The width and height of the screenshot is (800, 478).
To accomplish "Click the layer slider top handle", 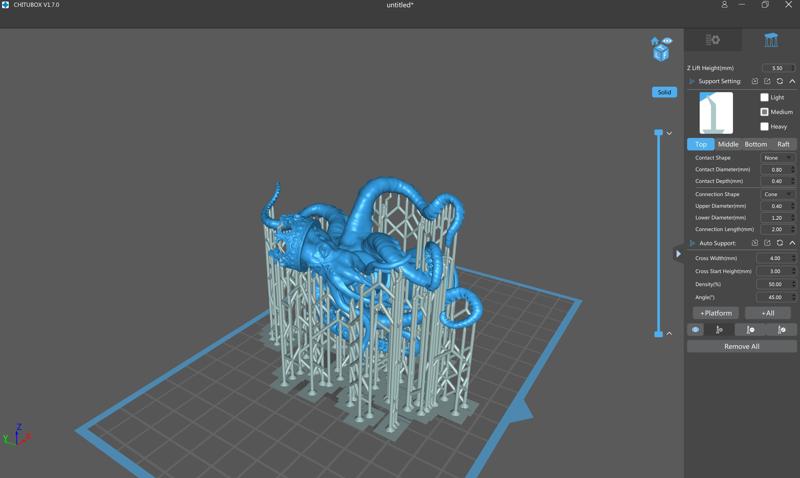I will tap(659, 133).
